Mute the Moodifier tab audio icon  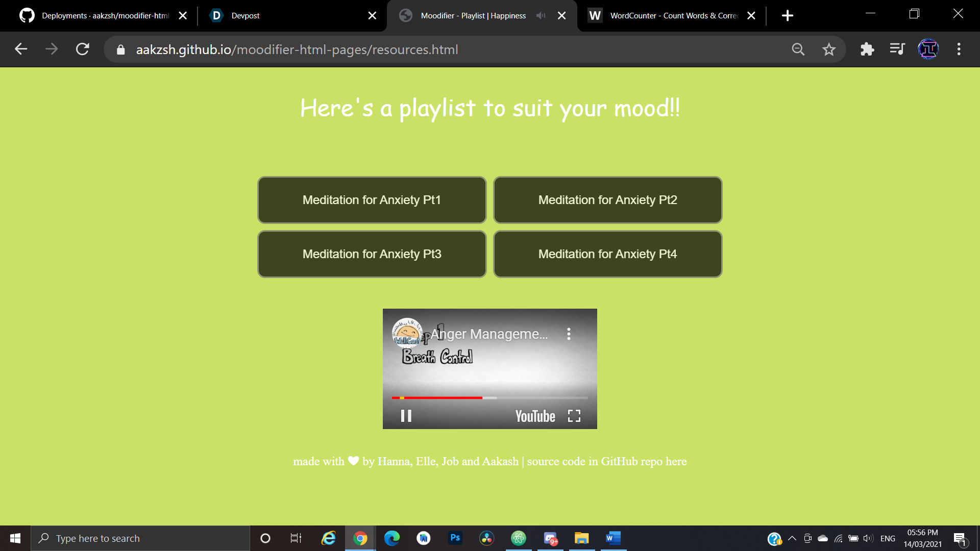[x=541, y=16]
